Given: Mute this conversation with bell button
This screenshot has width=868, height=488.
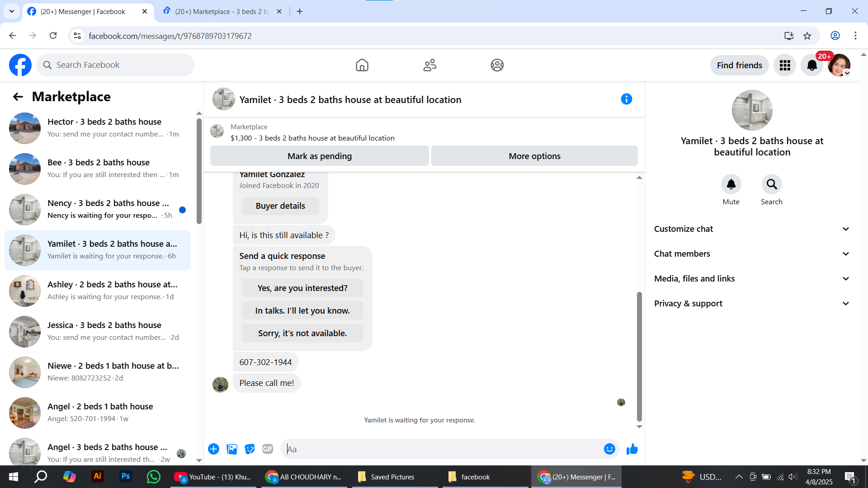Looking at the screenshot, I should (731, 184).
